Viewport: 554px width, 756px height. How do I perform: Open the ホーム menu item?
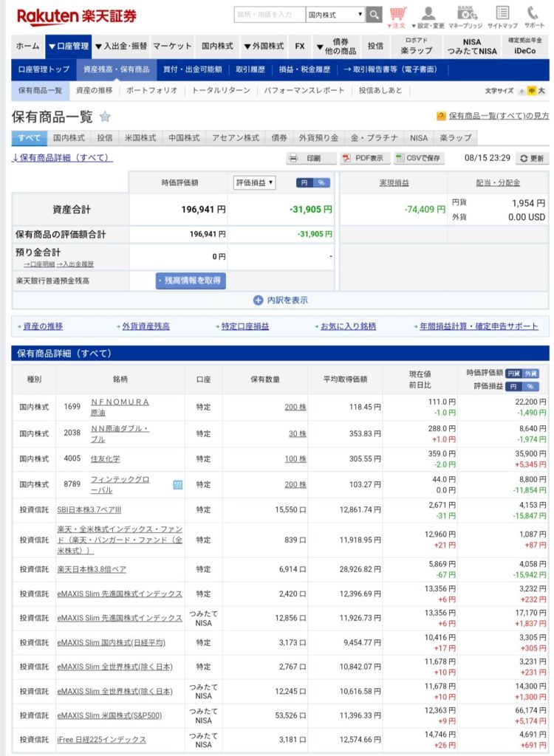click(27, 47)
